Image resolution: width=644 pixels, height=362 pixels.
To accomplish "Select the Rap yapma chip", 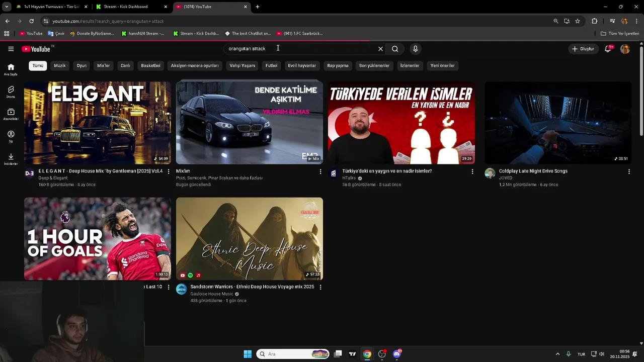I will pos(338,65).
